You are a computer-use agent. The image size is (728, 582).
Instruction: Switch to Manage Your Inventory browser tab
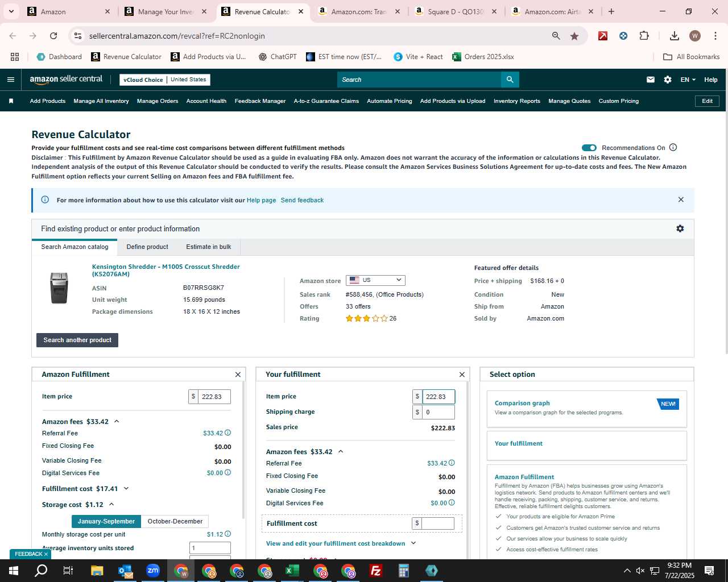166,11
